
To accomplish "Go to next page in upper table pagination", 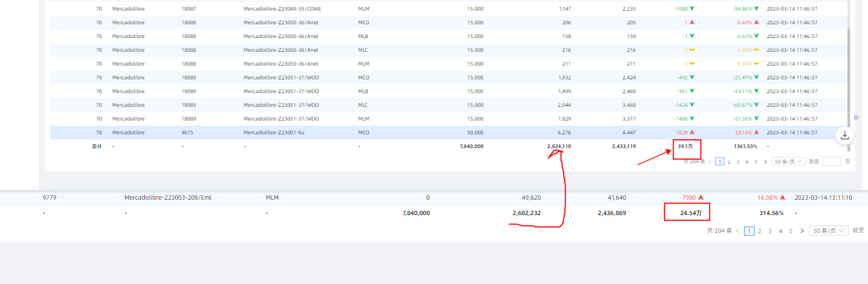I will pos(765,162).
